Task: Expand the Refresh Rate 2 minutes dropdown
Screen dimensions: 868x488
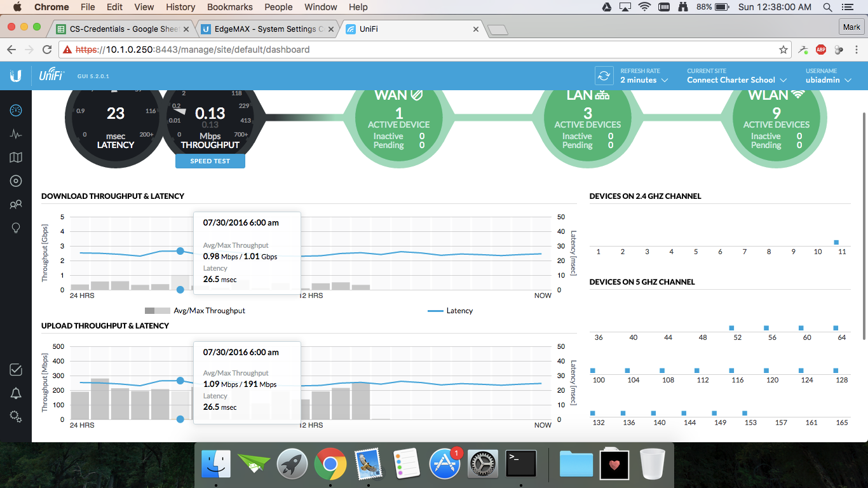Action: pos(644,80)
